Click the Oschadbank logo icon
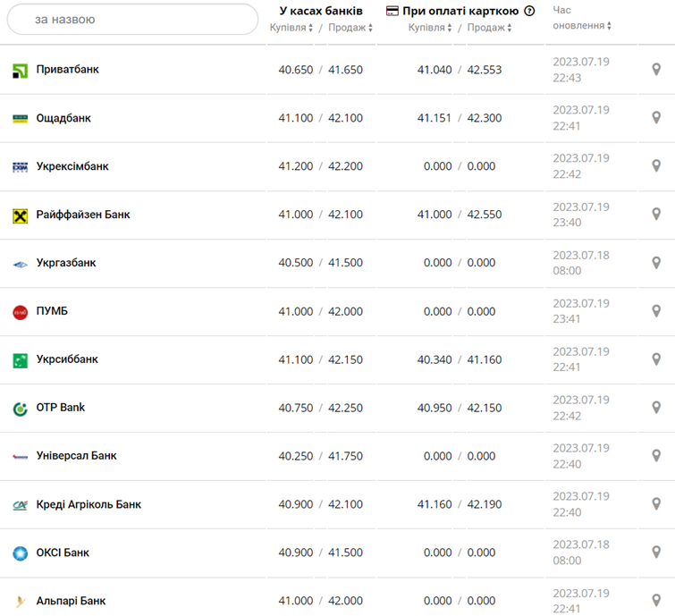 [20, 119]
